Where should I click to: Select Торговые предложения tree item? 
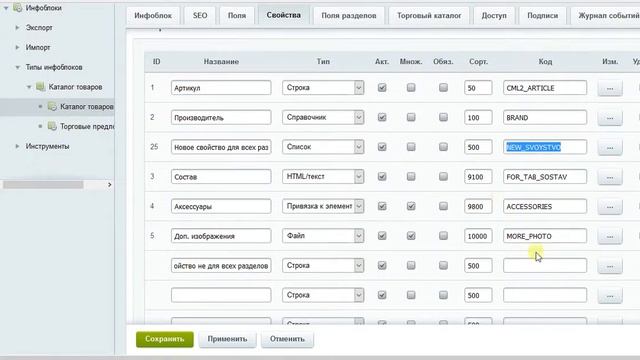click(x=87, y=127)
